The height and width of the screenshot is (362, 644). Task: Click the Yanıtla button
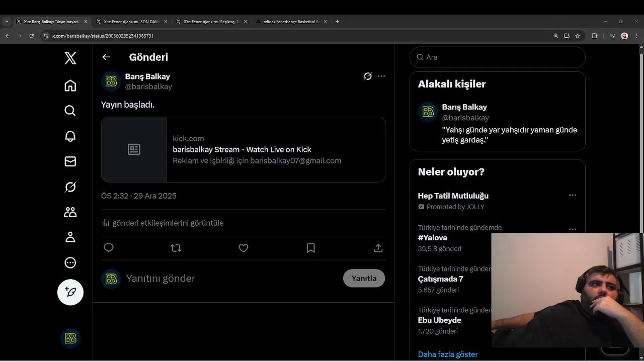pos(364,279)
